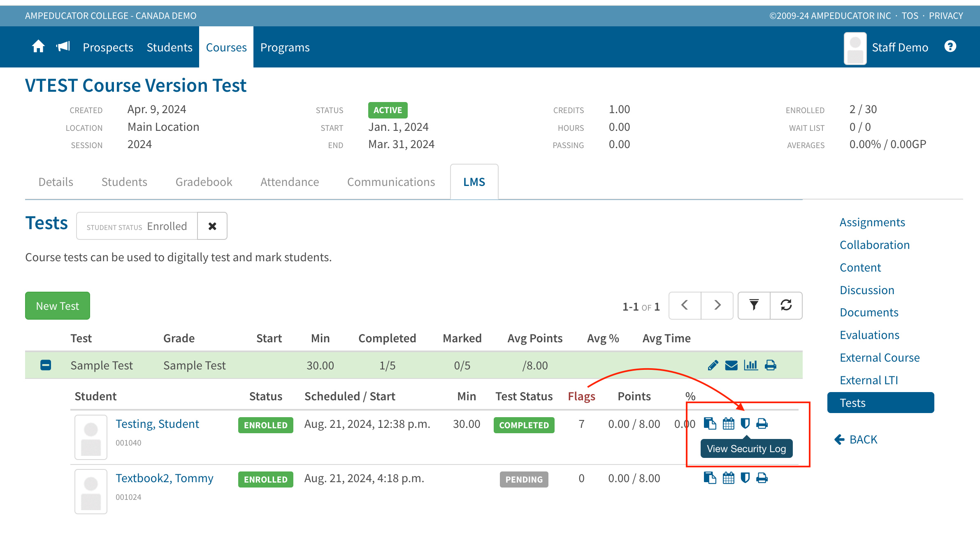980x534 pixels.
Task: Go to next page of tests
Action: [x=717, y=305]
